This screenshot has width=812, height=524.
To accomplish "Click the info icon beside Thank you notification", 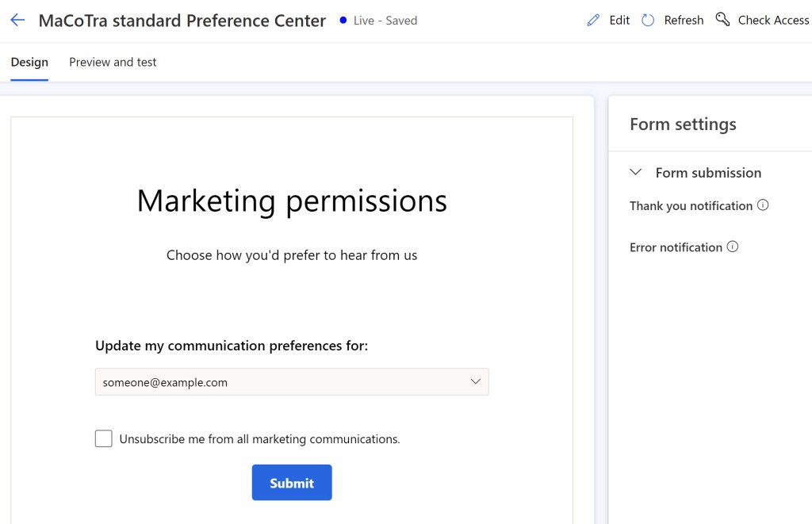I will [764, 205].
